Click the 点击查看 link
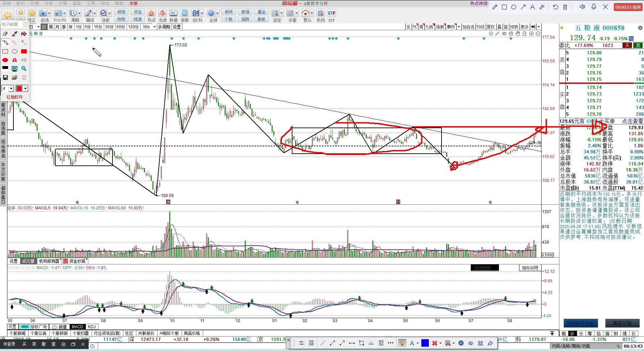The height and width of the screenshot is (351, 644). click(632, 121)
